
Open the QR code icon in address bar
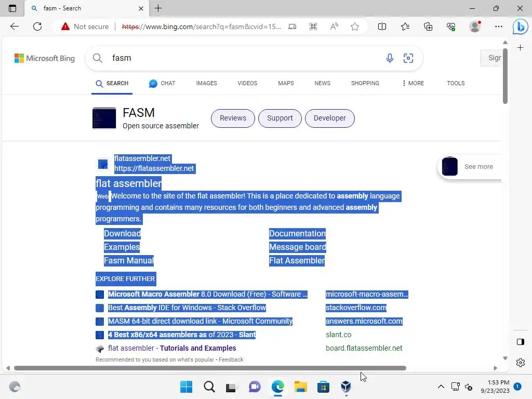(313, 26)
